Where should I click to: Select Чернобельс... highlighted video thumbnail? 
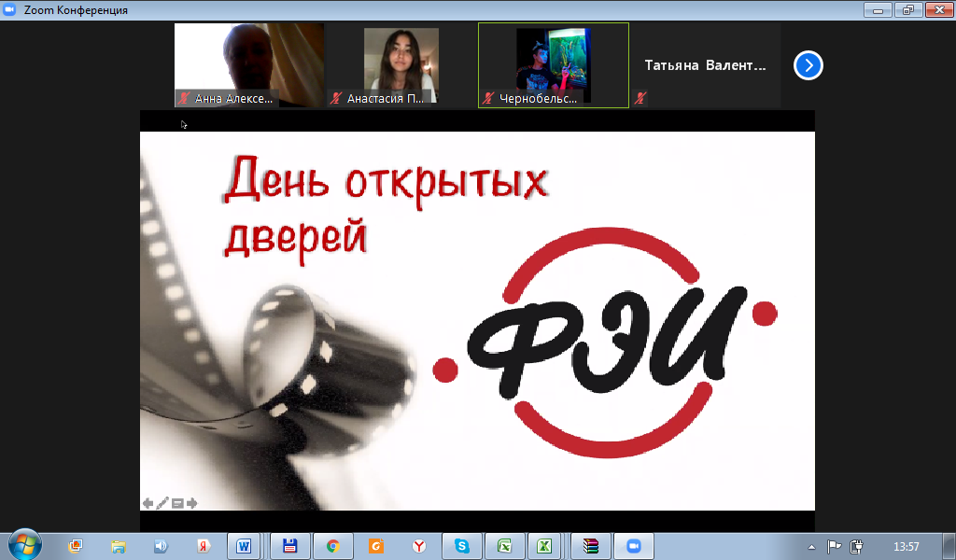[x=554, y=65]
